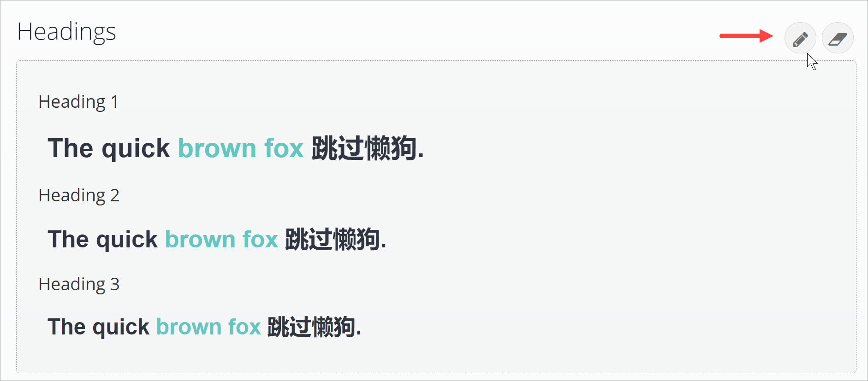Click Chinese text in the Heading 3 preview
This screenshot has width=868, height=381.
click(311, 327)
